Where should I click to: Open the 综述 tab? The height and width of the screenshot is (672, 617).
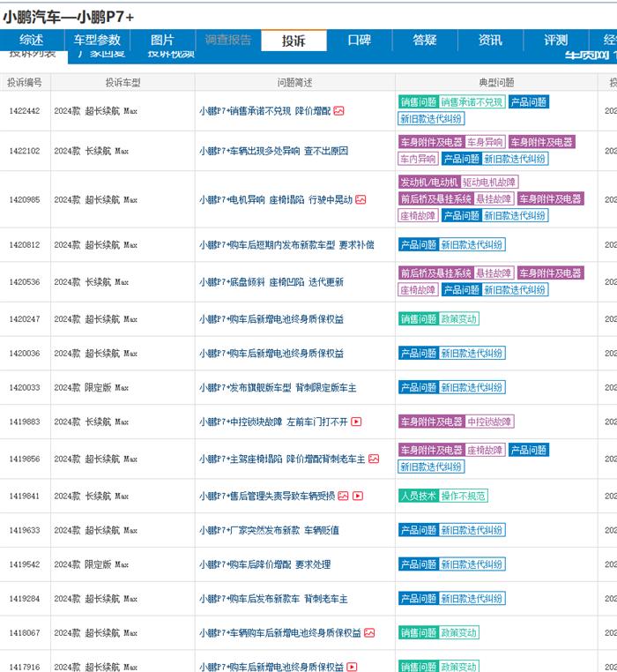click(32, 40)
